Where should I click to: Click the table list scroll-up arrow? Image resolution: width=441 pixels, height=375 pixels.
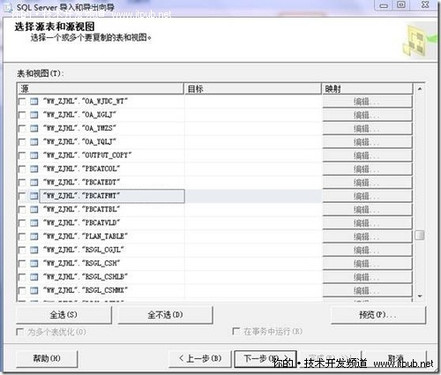pyautogui.click(x=420, y=89)
